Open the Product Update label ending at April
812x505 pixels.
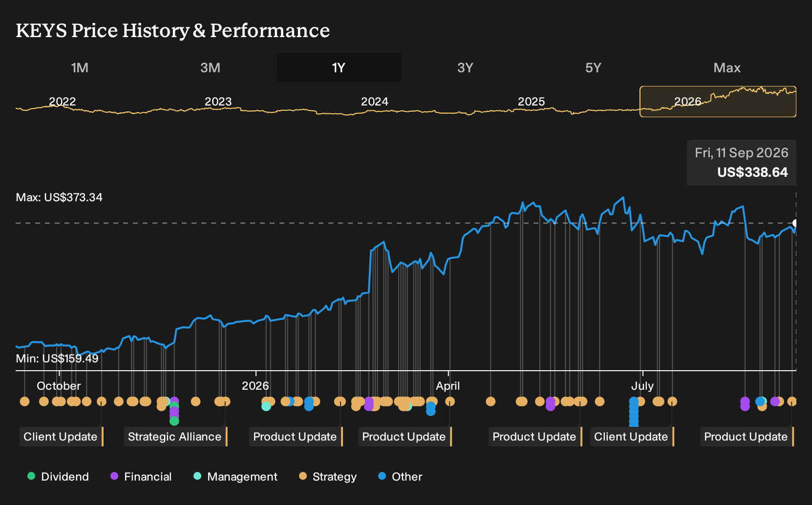coord(405,437)
